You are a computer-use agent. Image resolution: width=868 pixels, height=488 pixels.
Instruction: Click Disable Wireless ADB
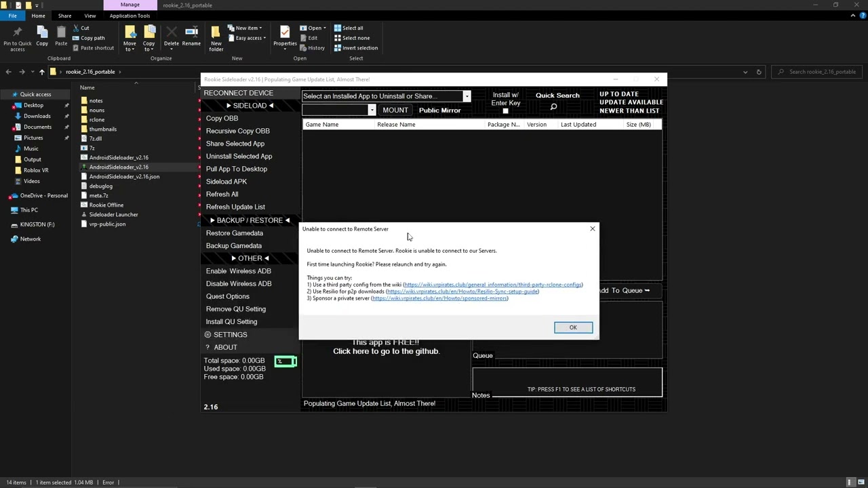point(239,284)
